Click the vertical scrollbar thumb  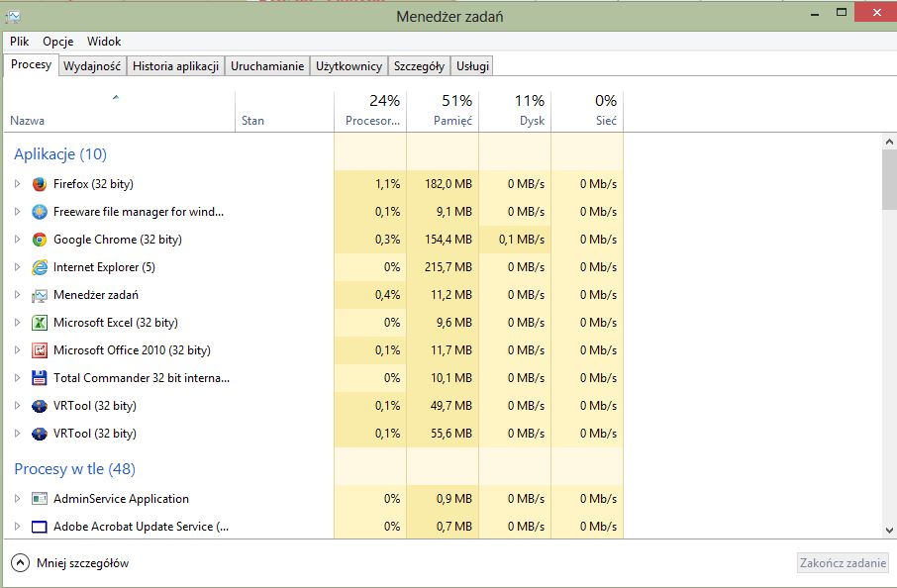pyautogui.click(x=889, y=178)
